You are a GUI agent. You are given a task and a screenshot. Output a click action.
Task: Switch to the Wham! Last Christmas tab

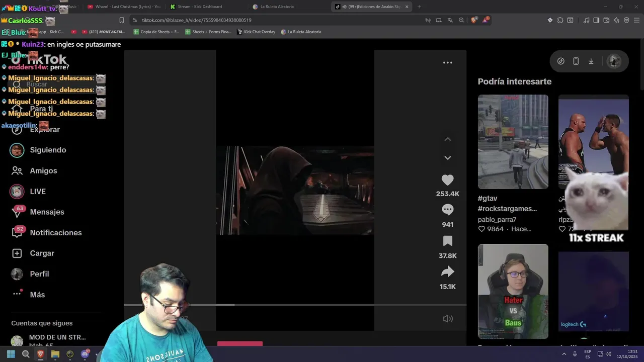tap(123, 7)
